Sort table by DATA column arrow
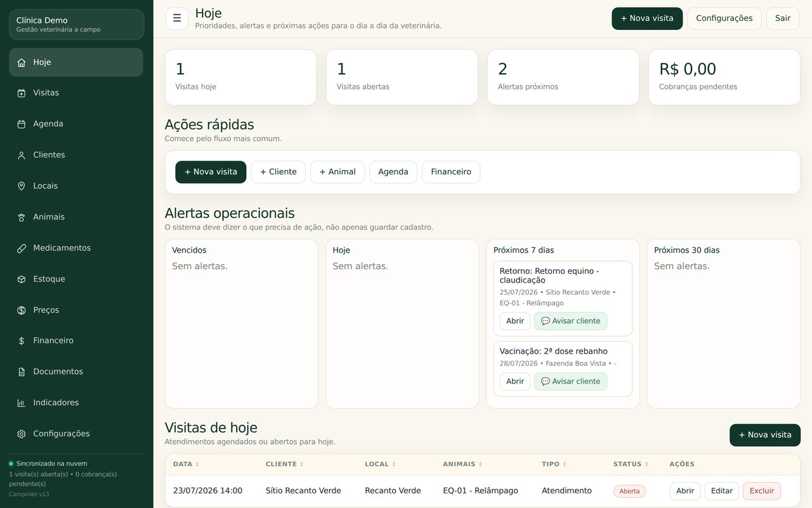Image resolution: width=812 pixels, height=508 pixels. point(197,464)
